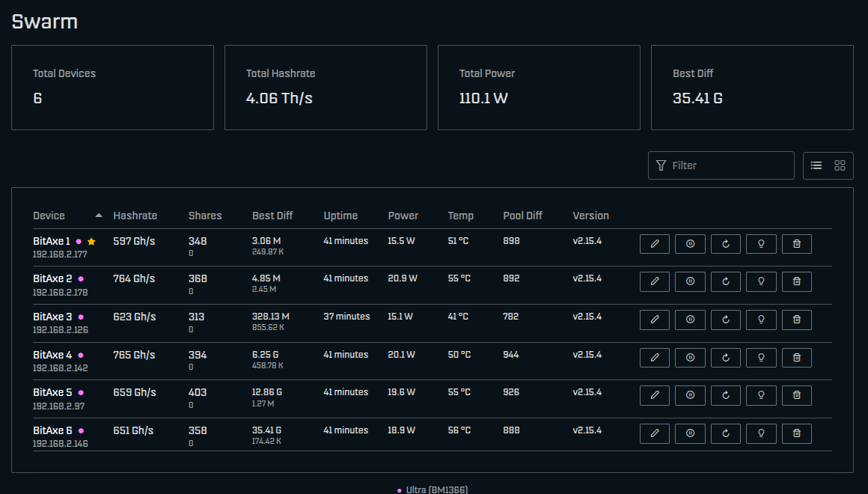Sort the table by Uptime
This screenshot has height=494, width=868.
[340, 216]
